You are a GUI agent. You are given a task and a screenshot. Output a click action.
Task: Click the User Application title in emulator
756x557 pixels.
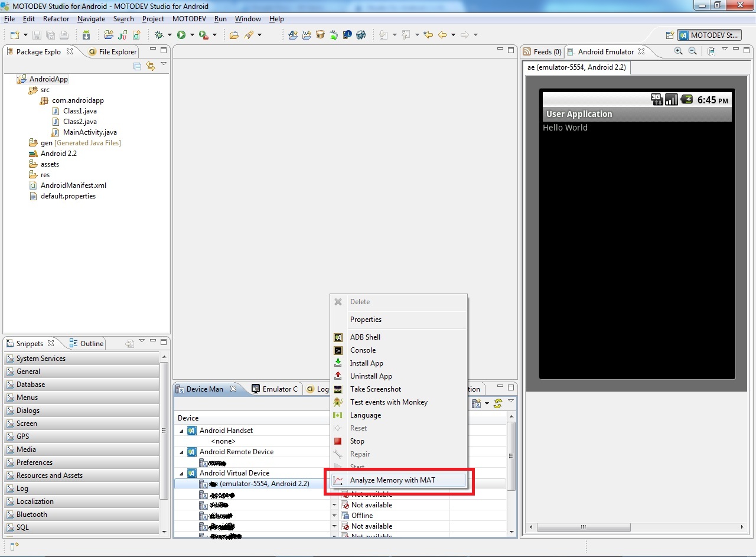pos(579,114)
